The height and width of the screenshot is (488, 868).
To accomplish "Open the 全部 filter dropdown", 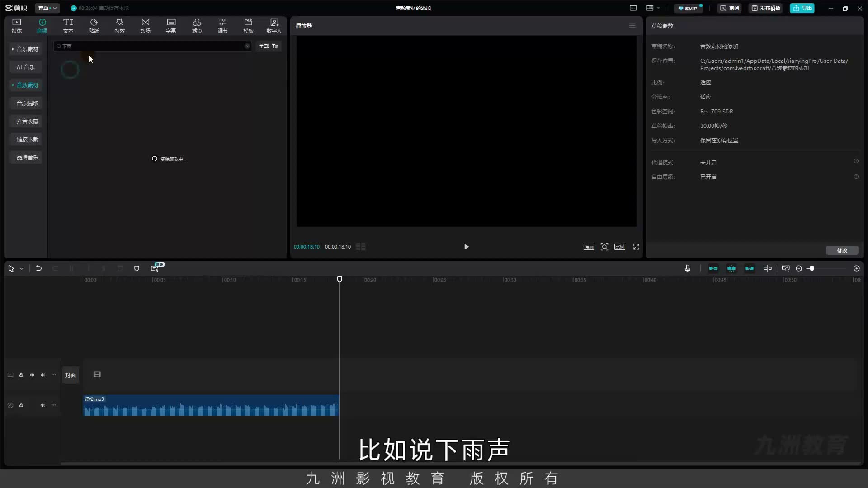I will point(269,46).
